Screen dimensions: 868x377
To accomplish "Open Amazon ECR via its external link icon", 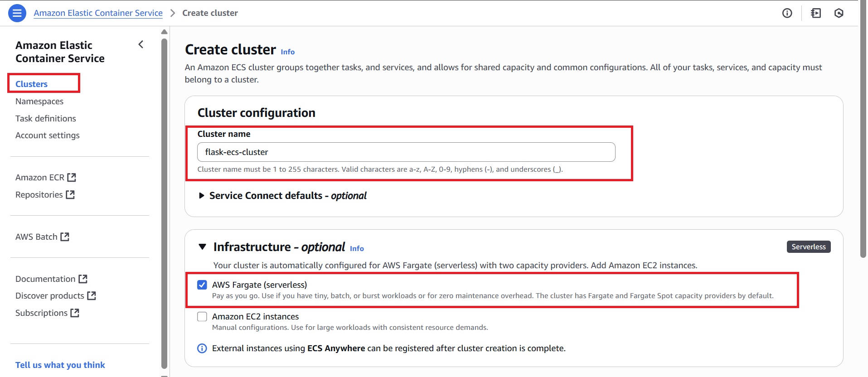I will tap(72, 177).
